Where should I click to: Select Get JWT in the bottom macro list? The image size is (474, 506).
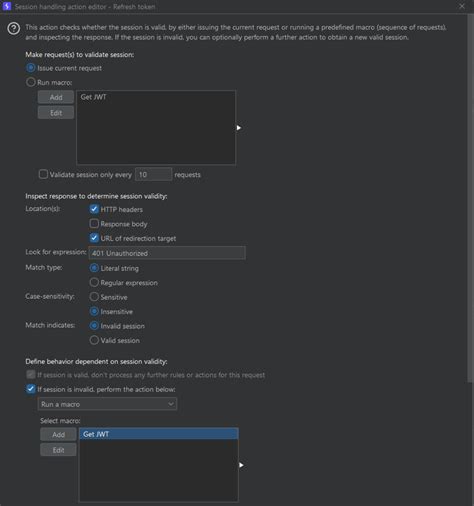click(x=159, y=434)
